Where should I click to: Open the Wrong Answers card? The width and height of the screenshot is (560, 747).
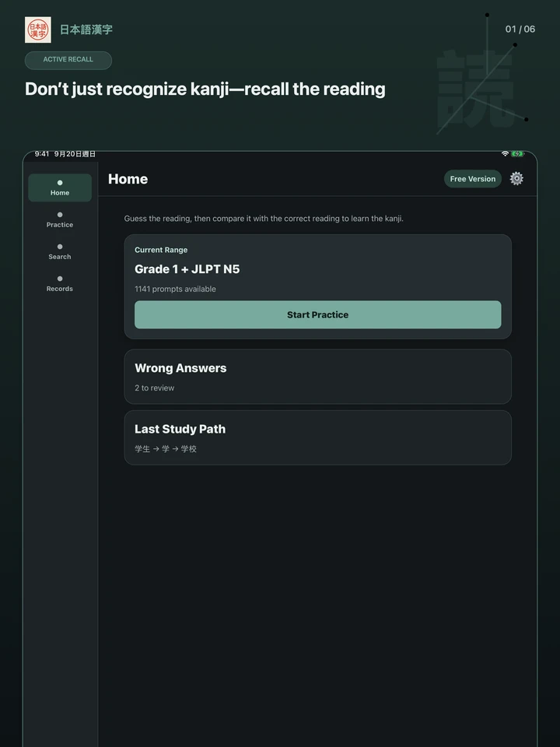(317, 377)
